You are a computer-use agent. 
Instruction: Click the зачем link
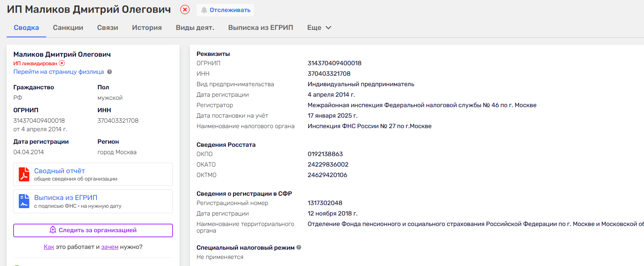[110, 247]
